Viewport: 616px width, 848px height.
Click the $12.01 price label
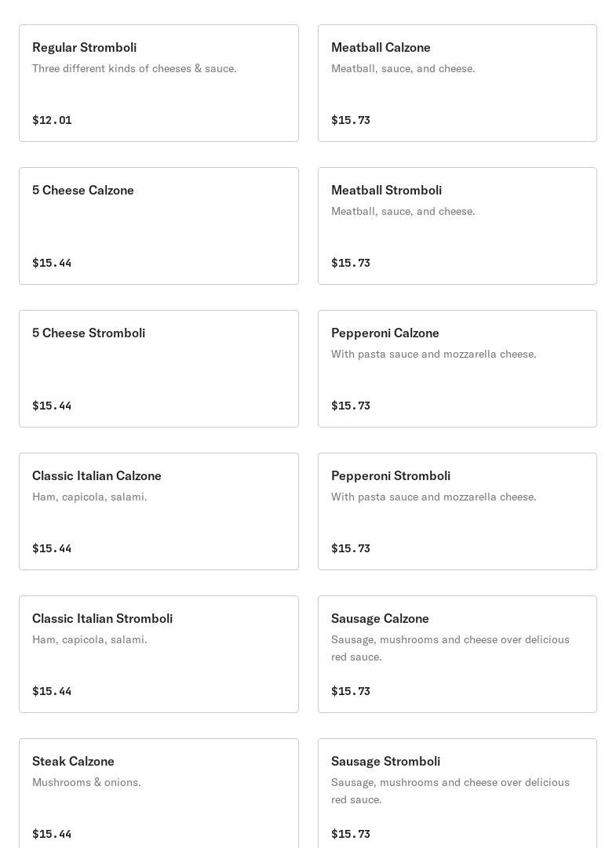[52, 120]
